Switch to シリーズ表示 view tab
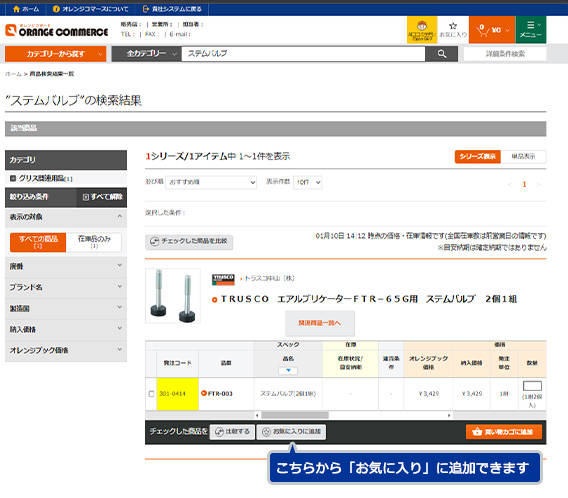 coord(477,156)
